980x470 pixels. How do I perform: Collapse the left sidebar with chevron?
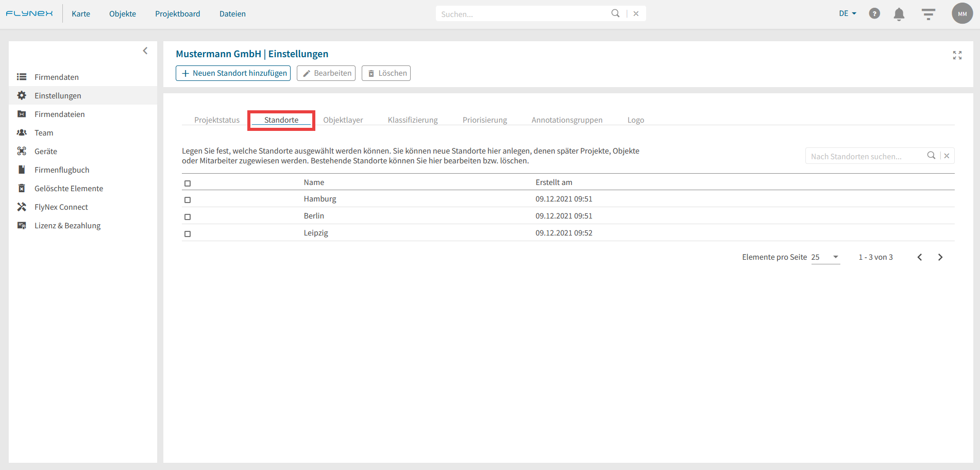(145, 51)
